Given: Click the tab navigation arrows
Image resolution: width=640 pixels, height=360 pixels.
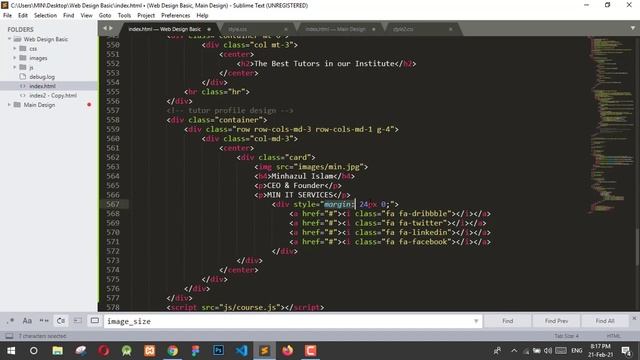Looking at the screenshot, I should pyautogui.click(x=108, y=28).
